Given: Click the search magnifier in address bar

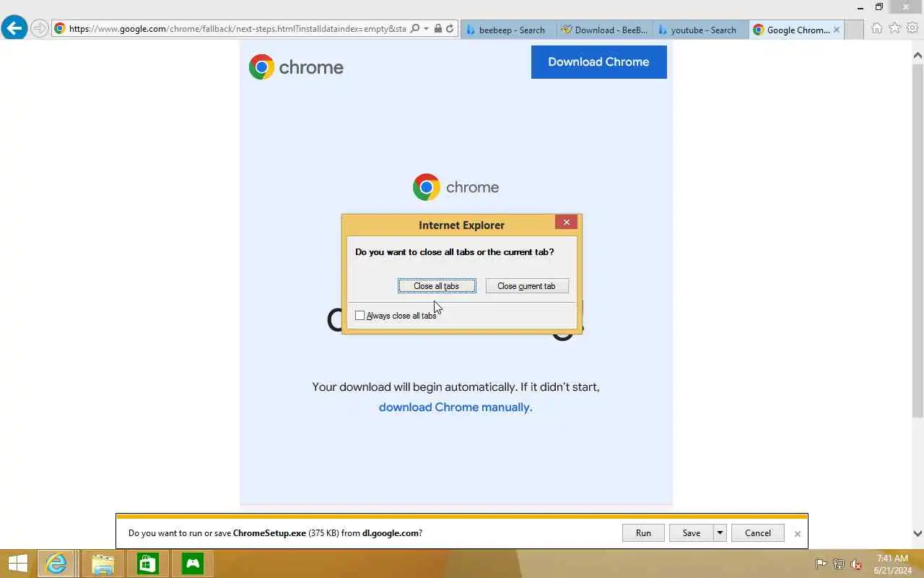Looking at the screenshot, I should click(414, 29).
